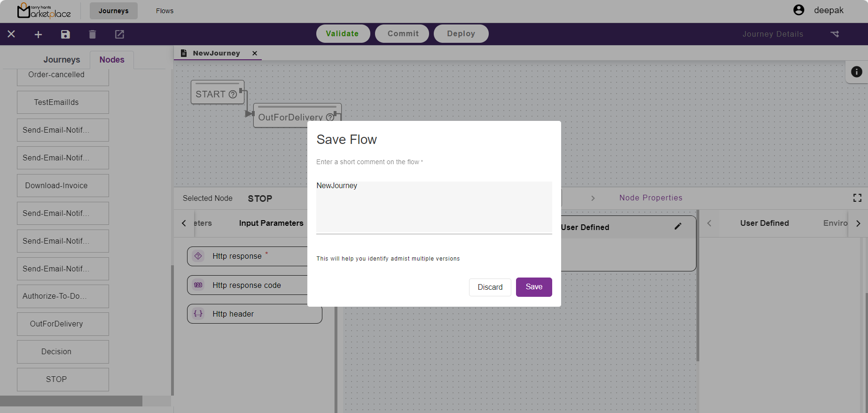
Task: Expand the Journey Details arrow icon
Action: pos(835,34)
